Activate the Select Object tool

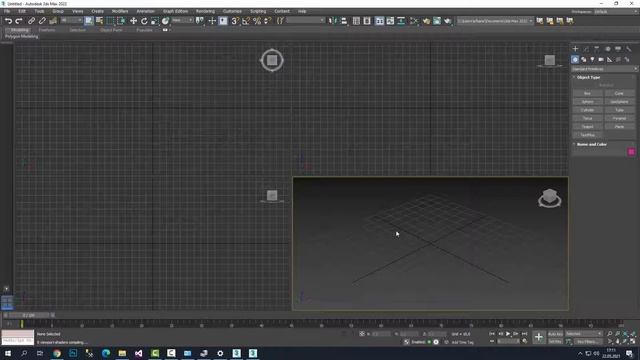89,21
